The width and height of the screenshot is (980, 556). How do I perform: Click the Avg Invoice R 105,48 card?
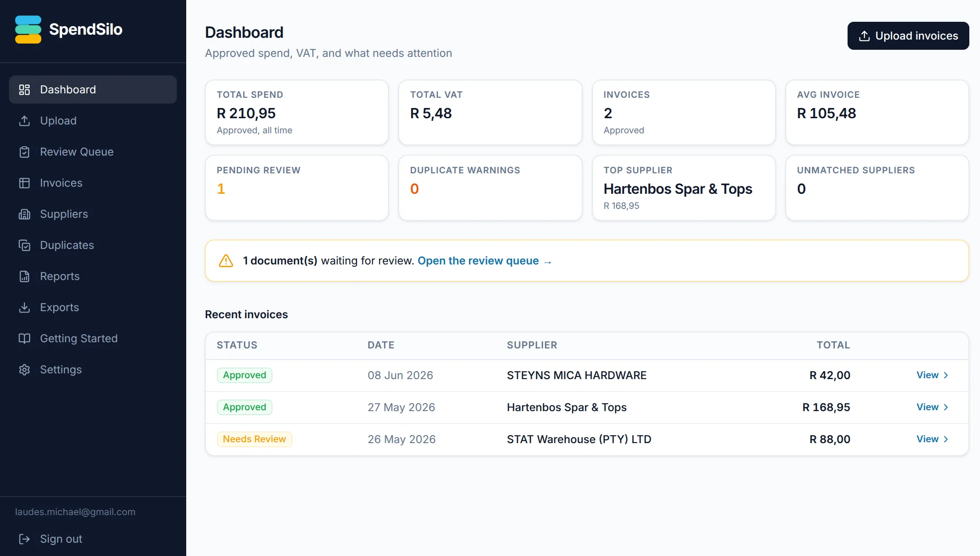pos(877,112)
